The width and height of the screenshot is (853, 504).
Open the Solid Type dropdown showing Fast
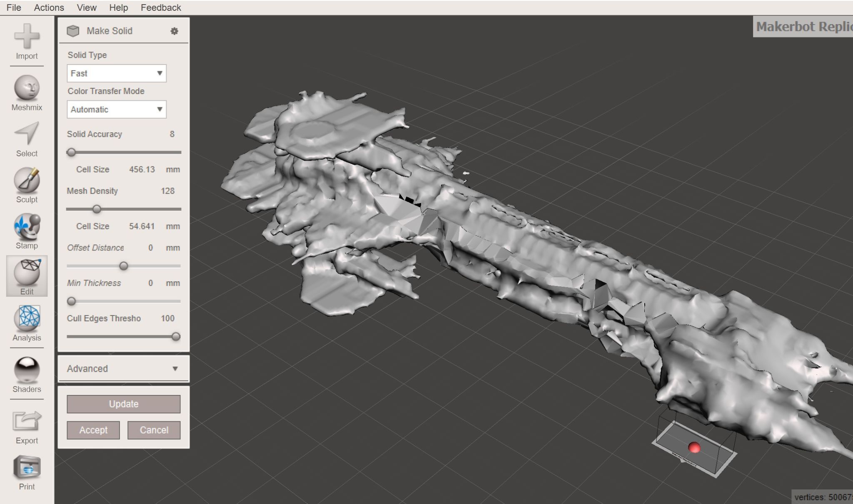(x=117, y=73)
